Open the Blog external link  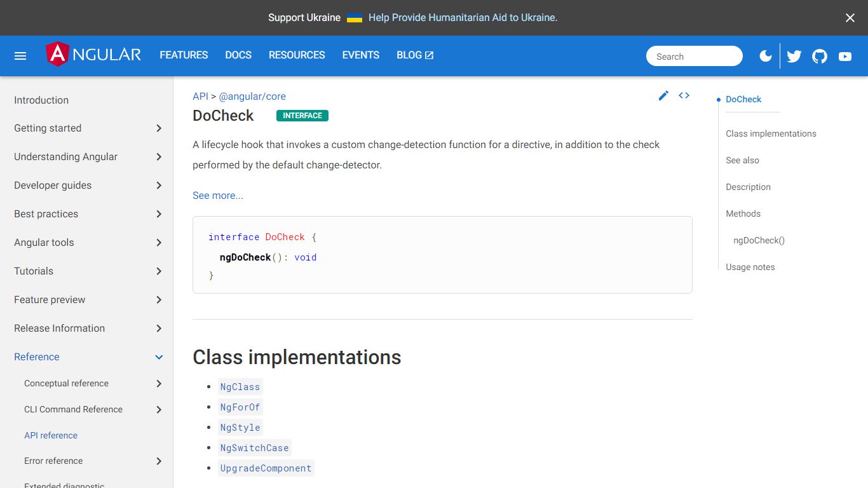pyautogui.click(x=415, y=55)
